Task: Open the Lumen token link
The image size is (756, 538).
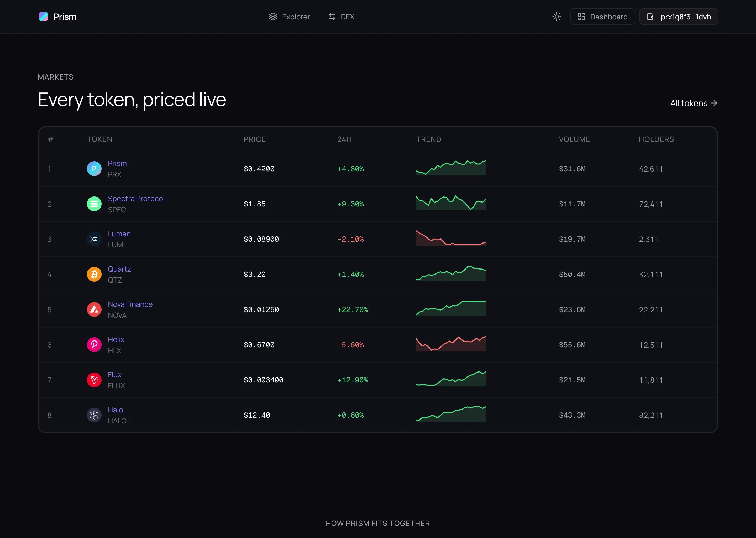Action: 119,234
